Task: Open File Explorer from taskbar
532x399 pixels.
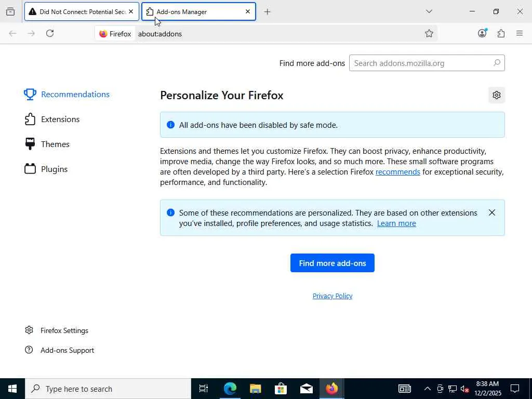Action: click(255, 389)
